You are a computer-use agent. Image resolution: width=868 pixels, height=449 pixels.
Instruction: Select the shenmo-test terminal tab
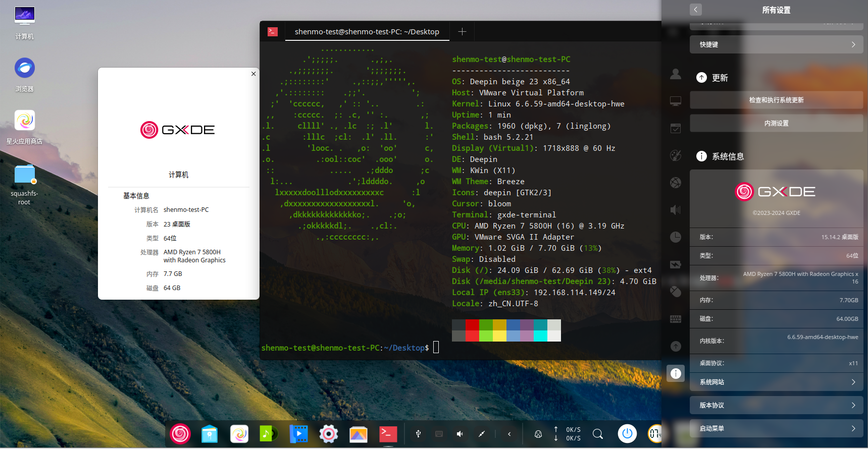coord(367,31)
